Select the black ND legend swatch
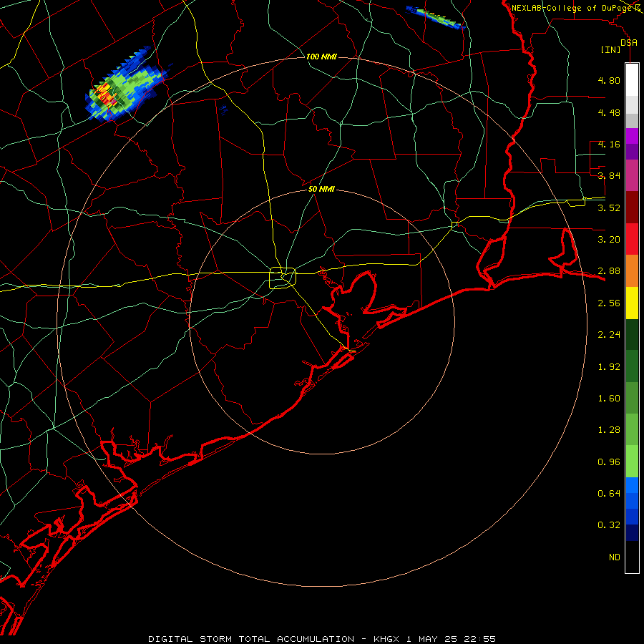644x644 pixels. (x=632, y=557)
